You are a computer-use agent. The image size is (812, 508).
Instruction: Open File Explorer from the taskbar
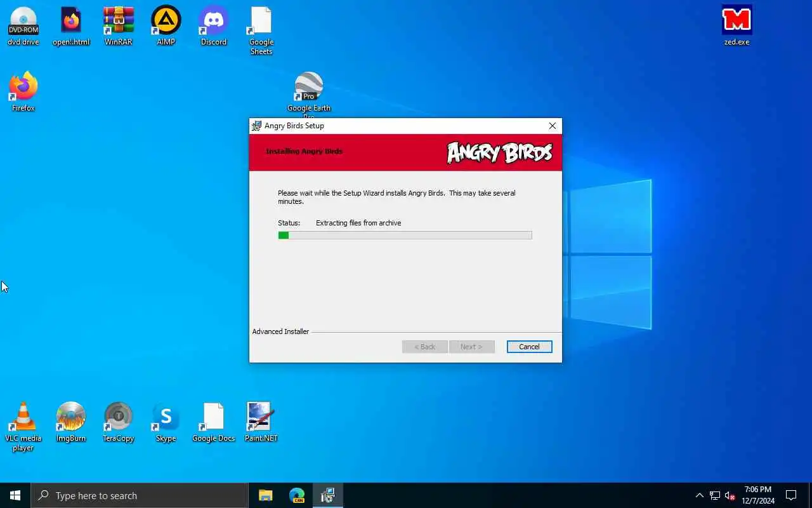click(266, 495)
